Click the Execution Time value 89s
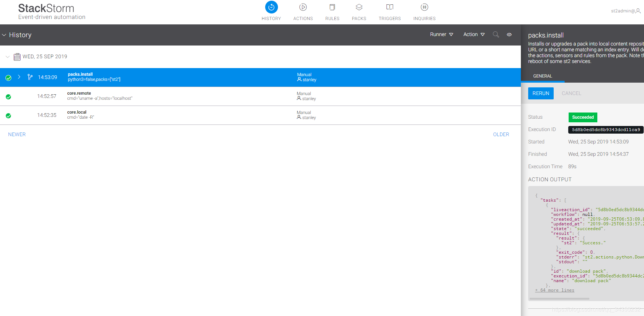 click(x=572, y=166)
